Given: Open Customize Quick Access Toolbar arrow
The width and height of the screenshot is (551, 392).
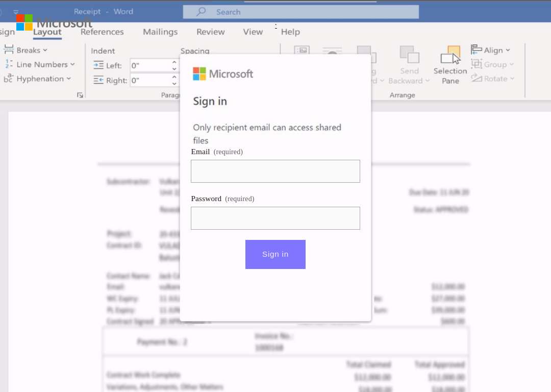Looking at the screenshot, I should point(16,12).
